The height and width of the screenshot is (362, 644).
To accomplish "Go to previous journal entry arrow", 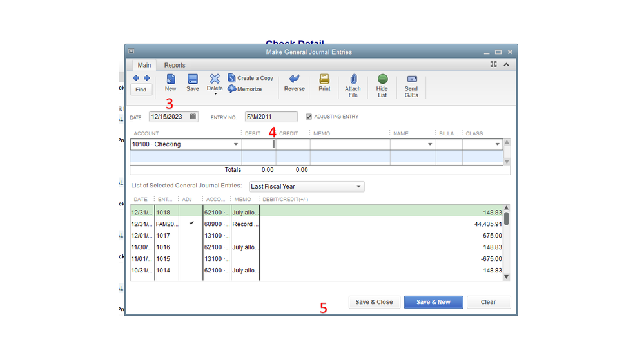I will 136,78.
